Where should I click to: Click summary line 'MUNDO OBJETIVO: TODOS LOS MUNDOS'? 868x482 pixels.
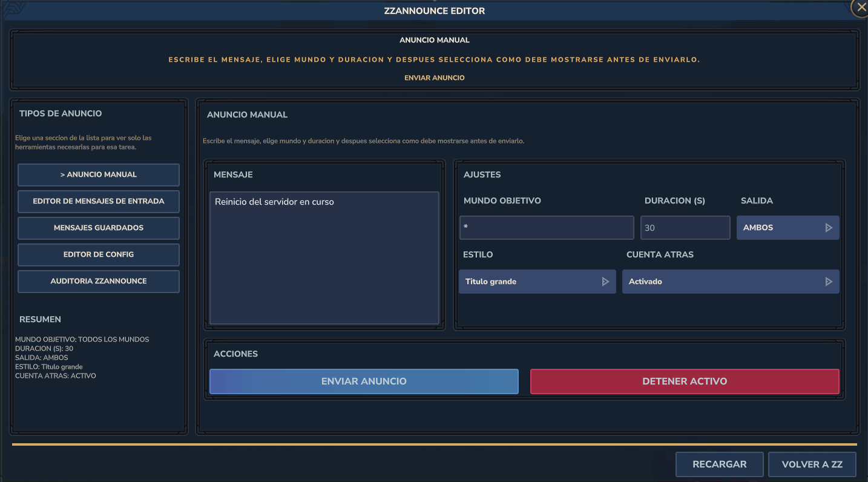point(82,339)
